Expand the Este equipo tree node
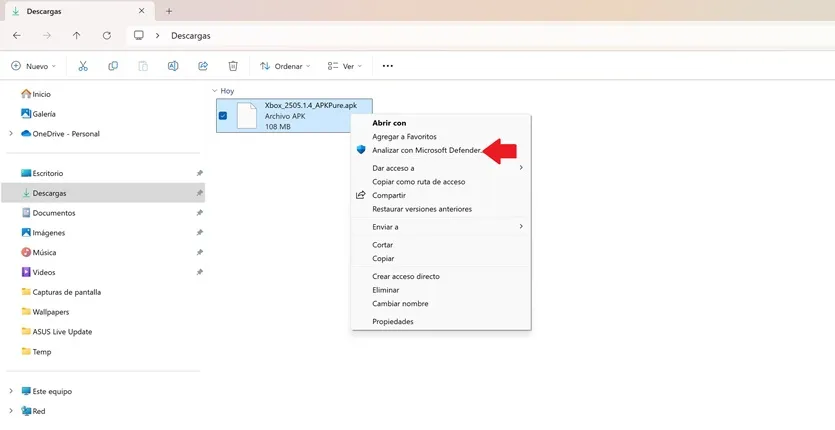Viewport: 835px width, 430px height. (11, 391)
